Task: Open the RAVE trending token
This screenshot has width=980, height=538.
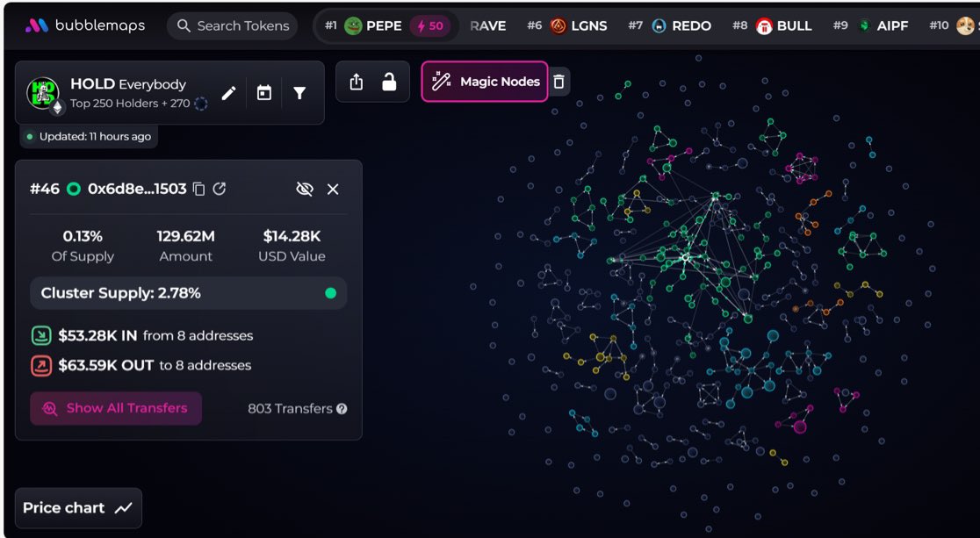Action: [x=487, y=26]
